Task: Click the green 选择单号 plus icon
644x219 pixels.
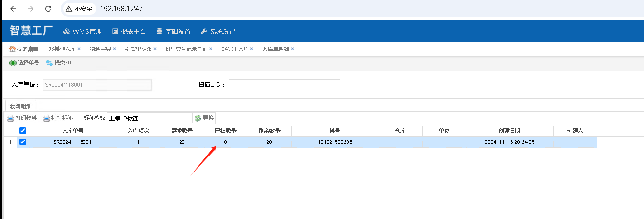Action: (x=13, y=63)
